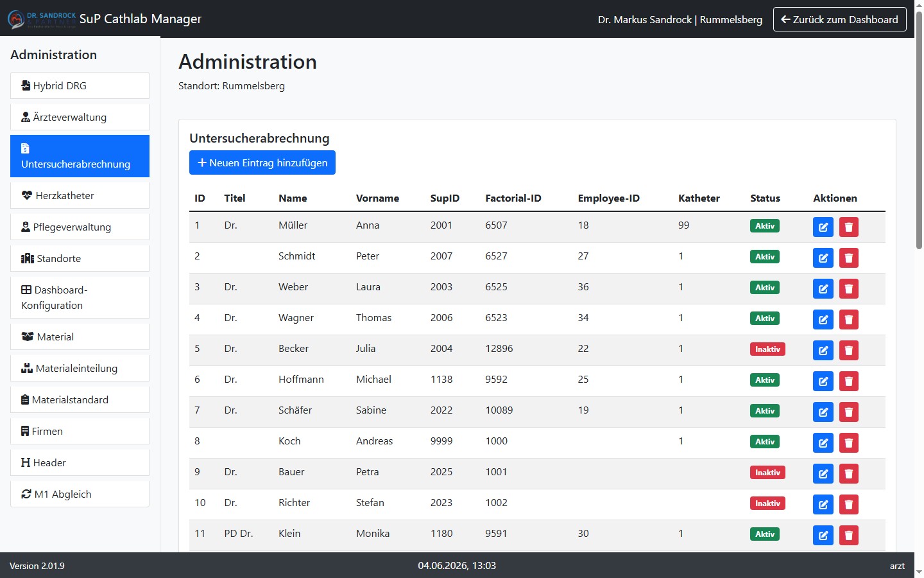Click the page vertical scrollbar

pos(919,128)
